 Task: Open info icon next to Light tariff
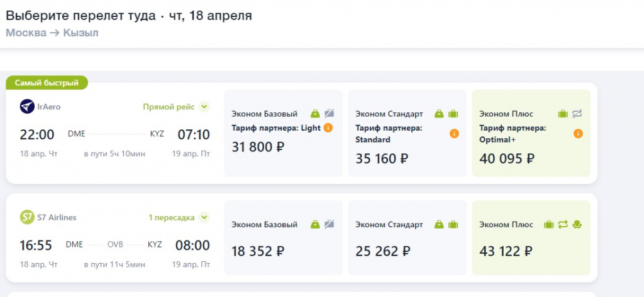[x=328, y=127]
